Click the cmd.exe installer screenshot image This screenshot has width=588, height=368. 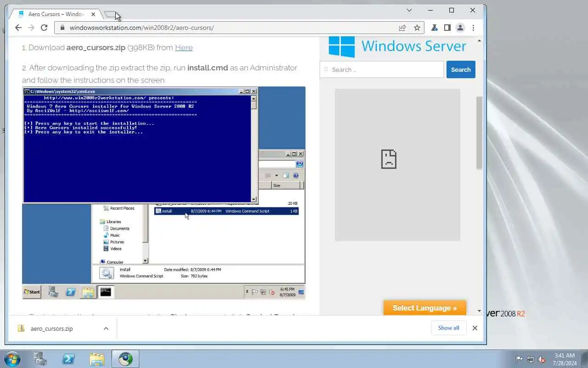(x=164, y=193)
